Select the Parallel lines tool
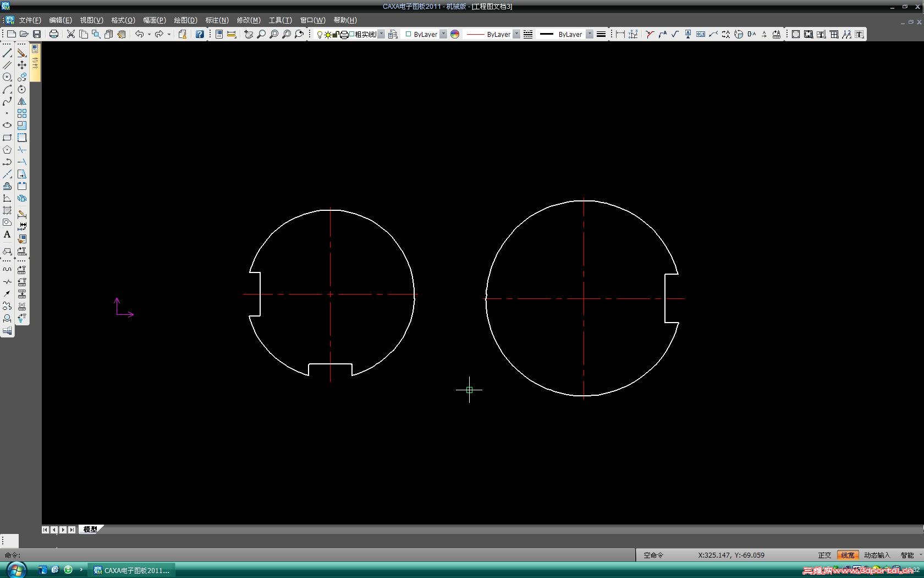The height and width of the screenshot is (578, 924). point(7,65)
